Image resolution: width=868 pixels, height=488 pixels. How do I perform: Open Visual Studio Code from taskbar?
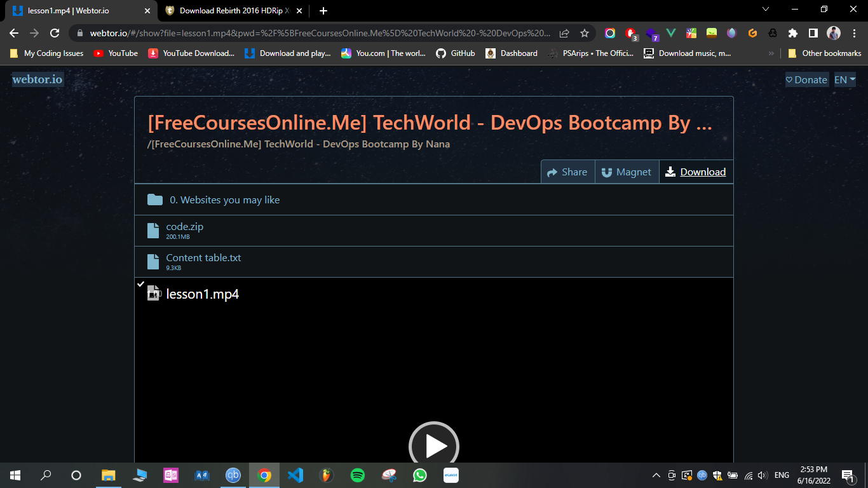tap(295, 475)
